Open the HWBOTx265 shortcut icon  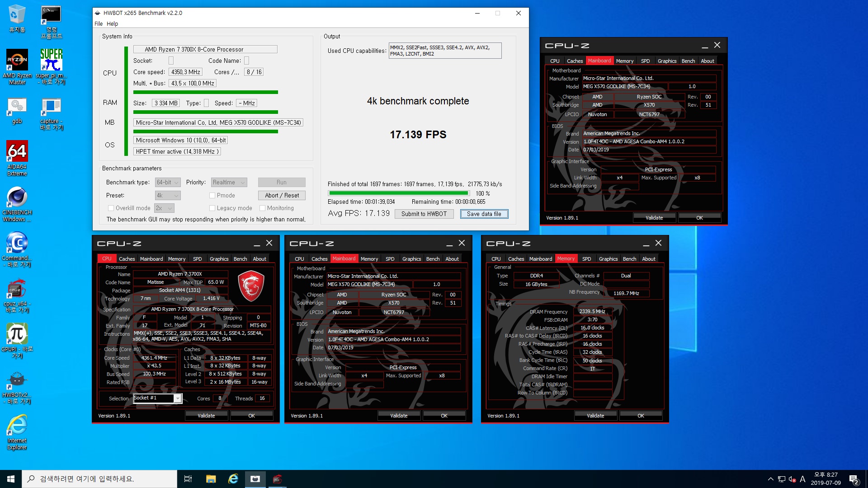17,387
